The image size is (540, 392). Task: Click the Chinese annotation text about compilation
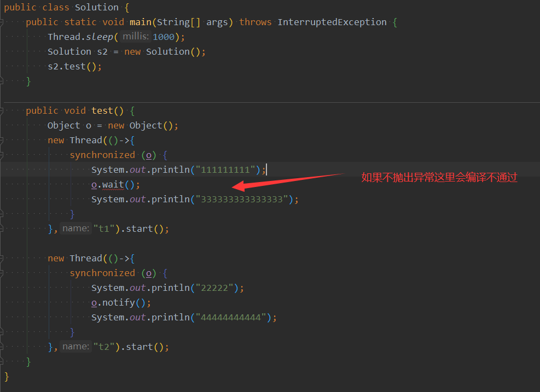pos(439,177)
